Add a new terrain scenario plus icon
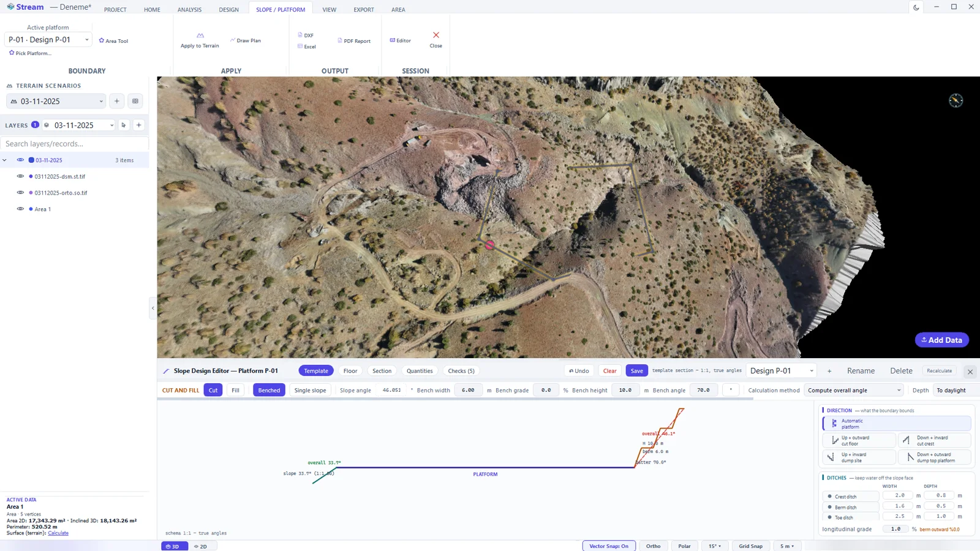 [117, 101]
